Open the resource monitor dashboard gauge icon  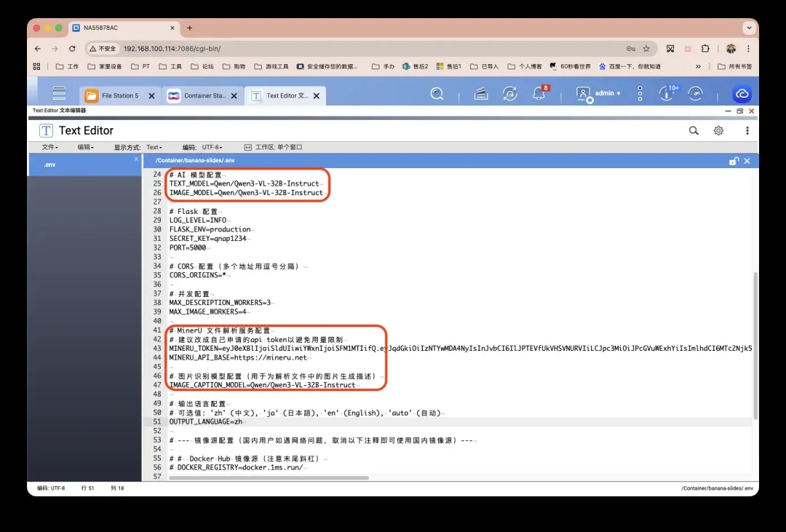pos(696,94)
